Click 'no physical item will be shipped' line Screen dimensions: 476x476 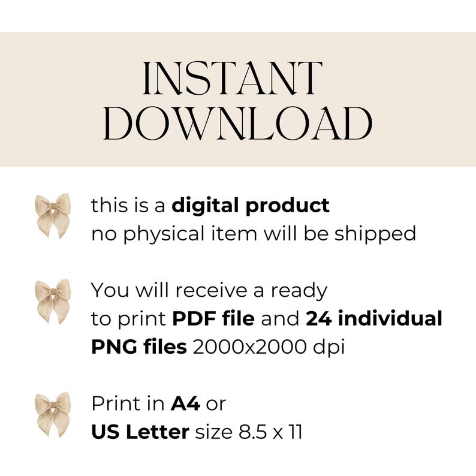pyautogui.click(x=254, y=234)
